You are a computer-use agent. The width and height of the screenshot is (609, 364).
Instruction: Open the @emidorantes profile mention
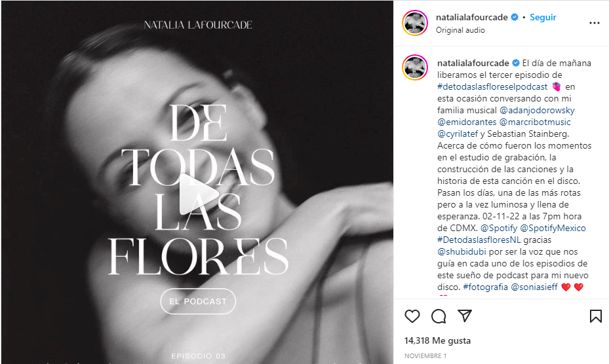(467, 122)
